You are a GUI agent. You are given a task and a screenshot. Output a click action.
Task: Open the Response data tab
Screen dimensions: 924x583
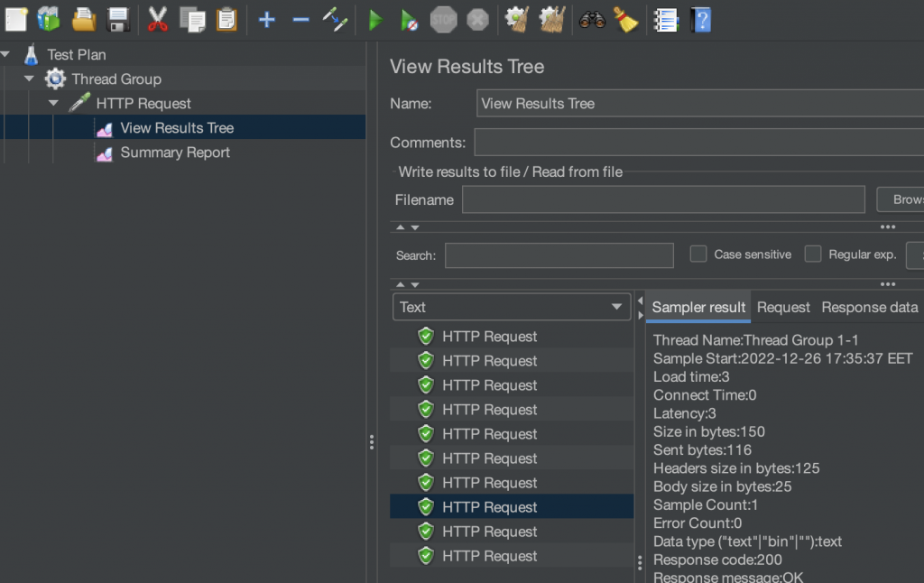click(869, 308)
